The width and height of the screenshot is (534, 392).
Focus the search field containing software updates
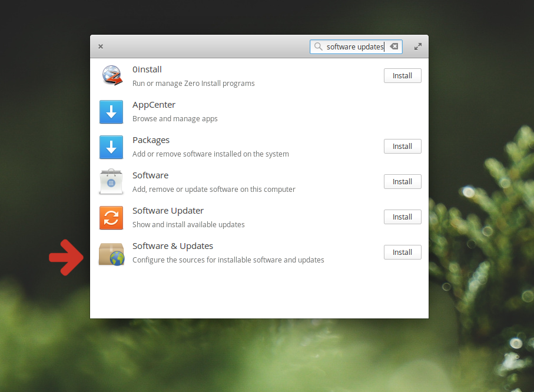356,46
